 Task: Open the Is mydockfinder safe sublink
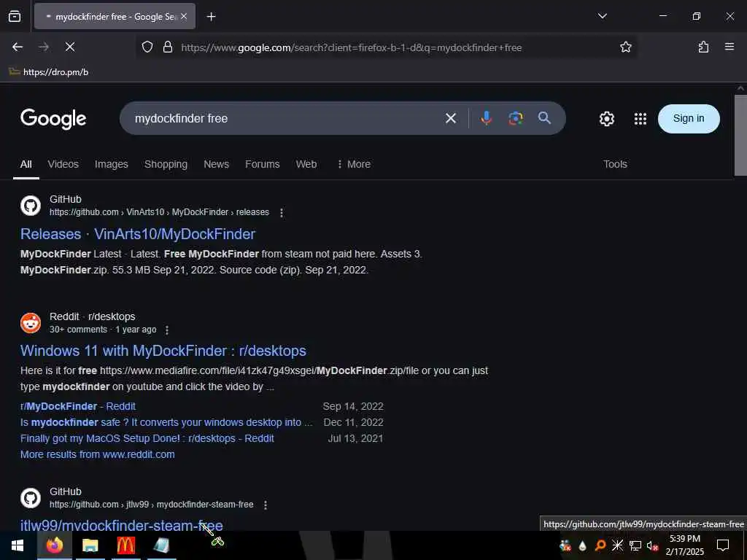pyautogui.click(x=166, y=422)
